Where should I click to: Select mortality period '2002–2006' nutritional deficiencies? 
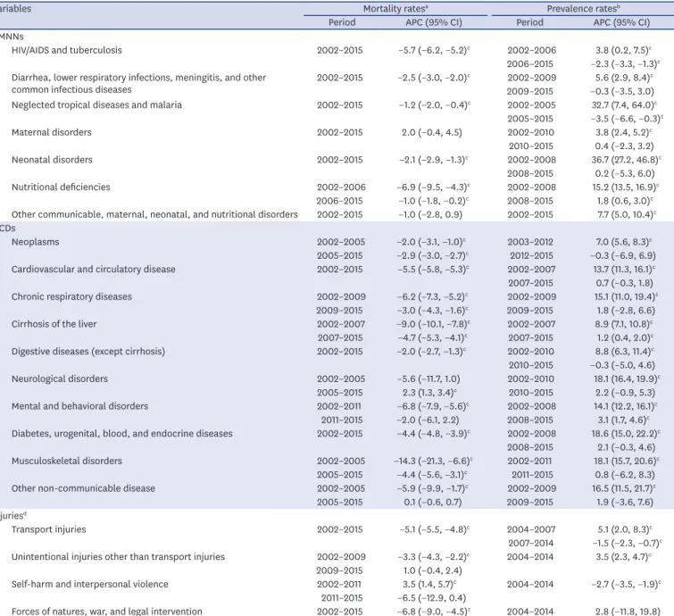tap(341, 187)
